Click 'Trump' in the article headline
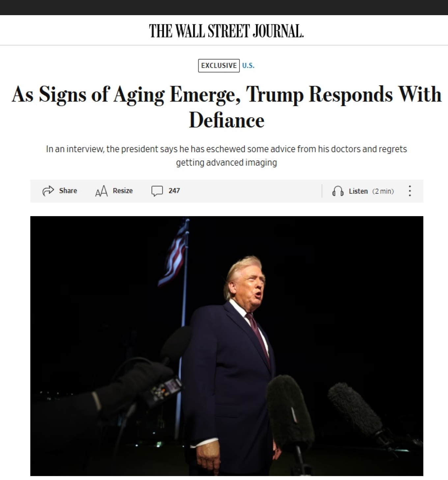448x480 pixels. pos(275,95)
